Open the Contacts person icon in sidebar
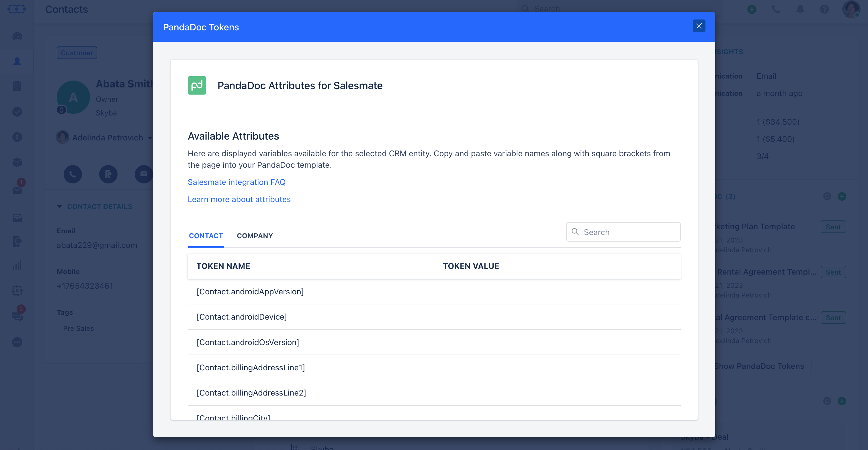Screen dimensions: 868x450 [17, 61]
